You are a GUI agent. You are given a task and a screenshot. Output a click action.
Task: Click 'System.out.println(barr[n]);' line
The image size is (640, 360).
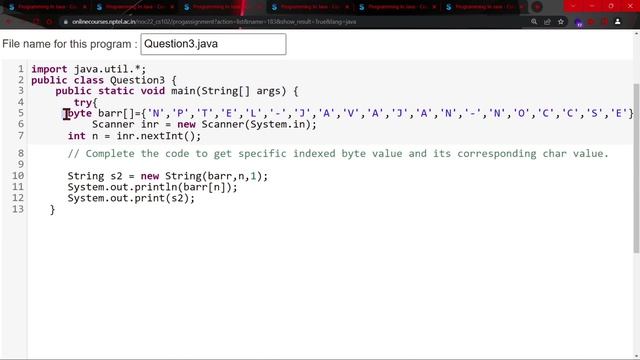(152, 187)
